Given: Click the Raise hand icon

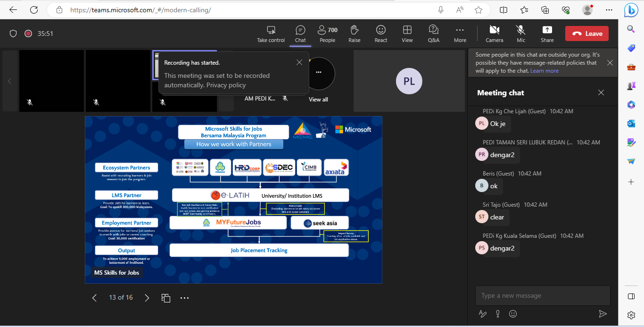Looking at the screenshot, I should click(354, 34).
